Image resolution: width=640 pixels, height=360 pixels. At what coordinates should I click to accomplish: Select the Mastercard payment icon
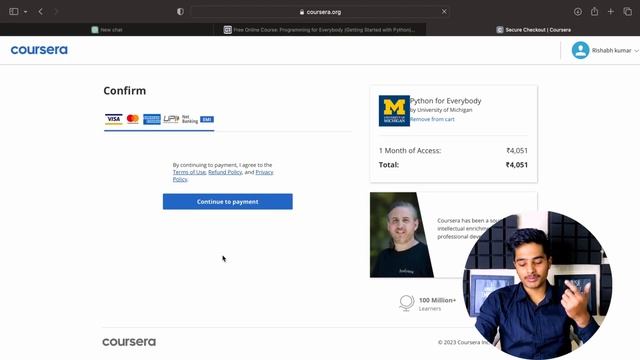133,119
